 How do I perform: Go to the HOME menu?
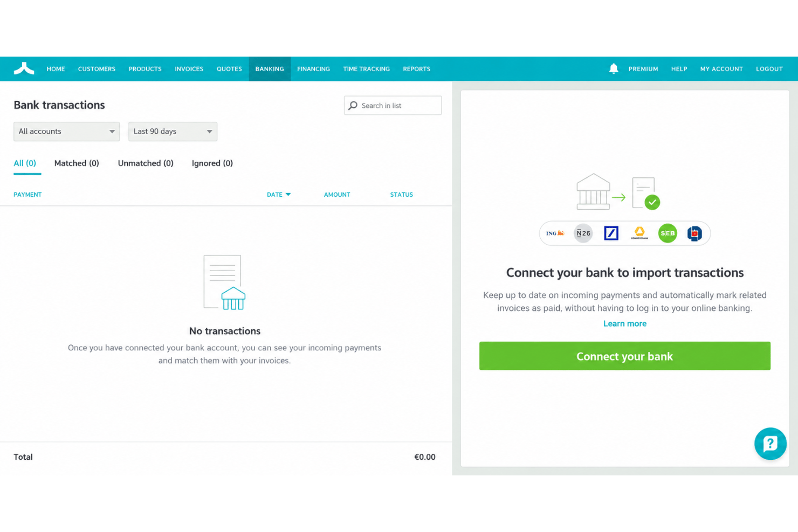point(56,69)
